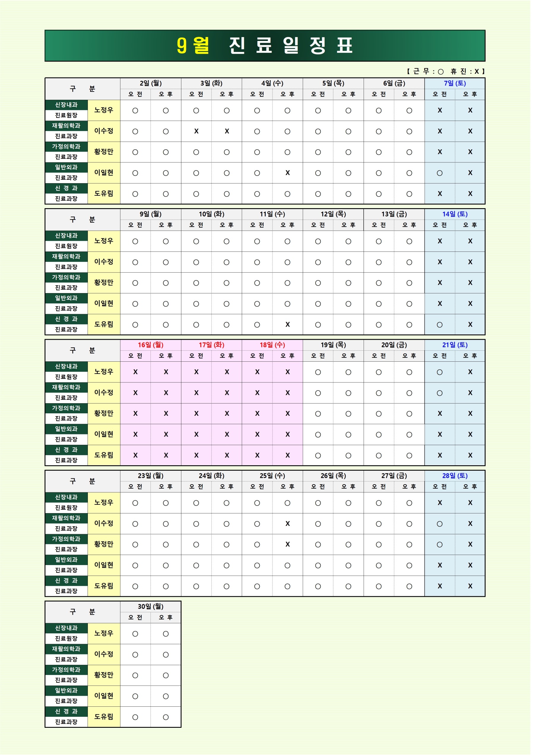
Task: Click the 오후 subheader under 30일 (월)
Action: 166,617
